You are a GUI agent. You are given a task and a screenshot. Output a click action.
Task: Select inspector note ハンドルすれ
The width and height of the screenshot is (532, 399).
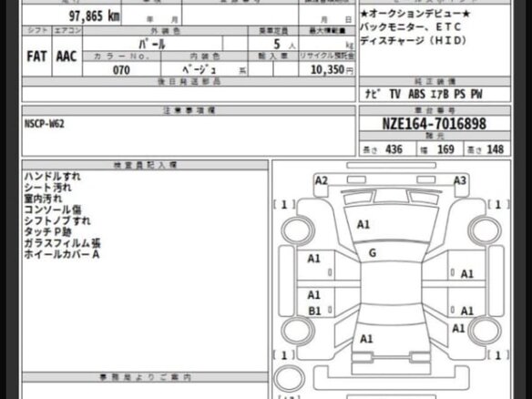[x=52, y=177]
